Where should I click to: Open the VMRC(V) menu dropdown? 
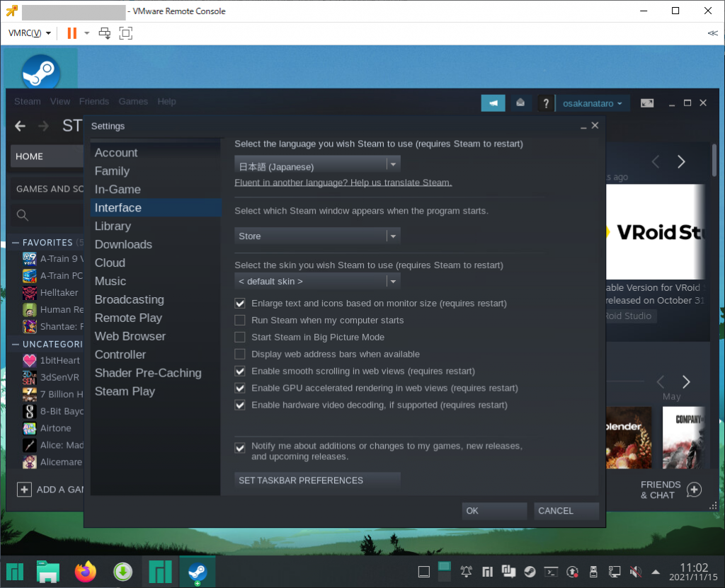pos(30,33)
